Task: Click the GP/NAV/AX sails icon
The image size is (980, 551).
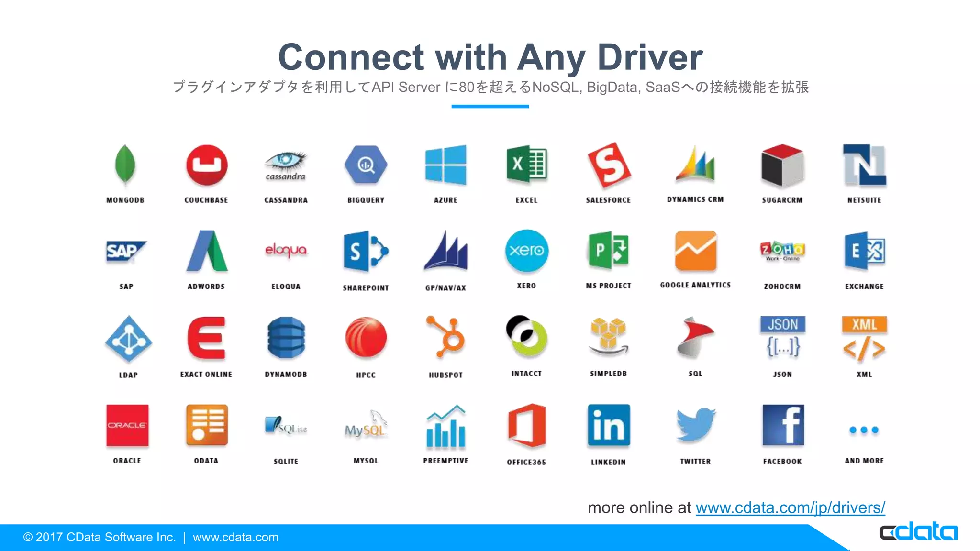Action: 445,251
